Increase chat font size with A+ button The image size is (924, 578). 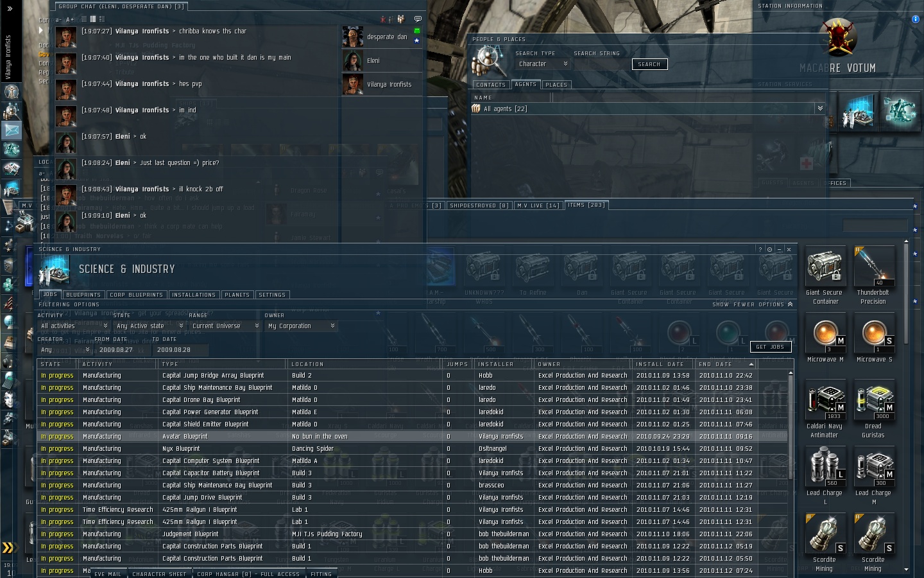(x=69, y=19)
